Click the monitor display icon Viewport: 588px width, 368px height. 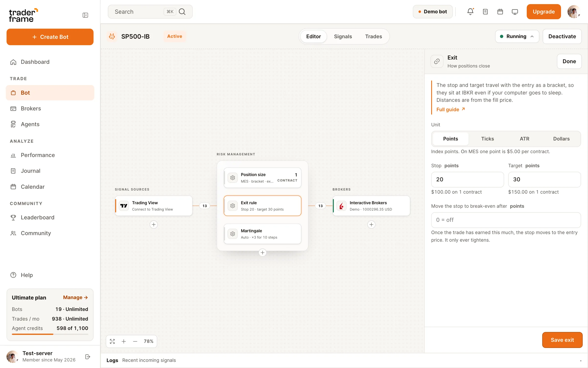coord(515,12)
